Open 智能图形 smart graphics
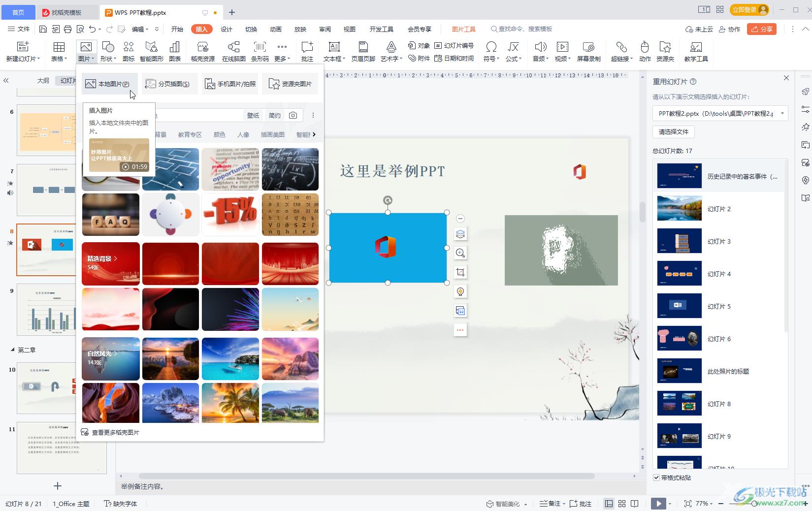The image size is (812, 511). coord(152,51)
